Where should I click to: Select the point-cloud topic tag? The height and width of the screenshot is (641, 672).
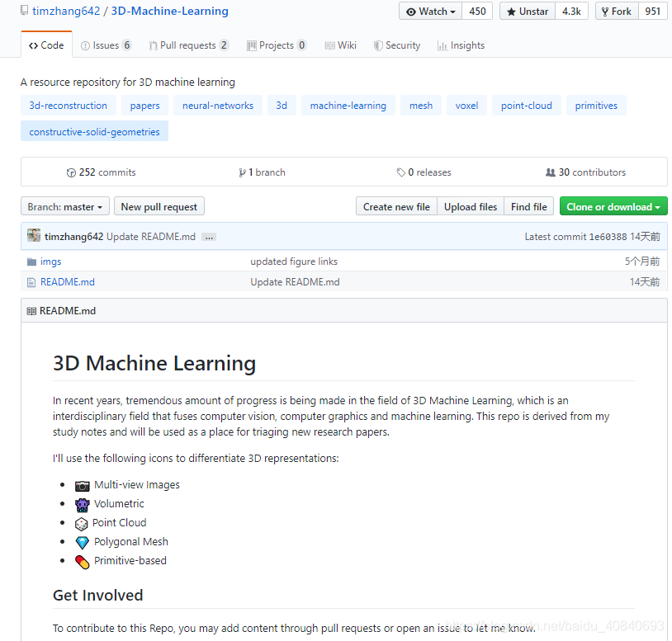click(526, 106)
